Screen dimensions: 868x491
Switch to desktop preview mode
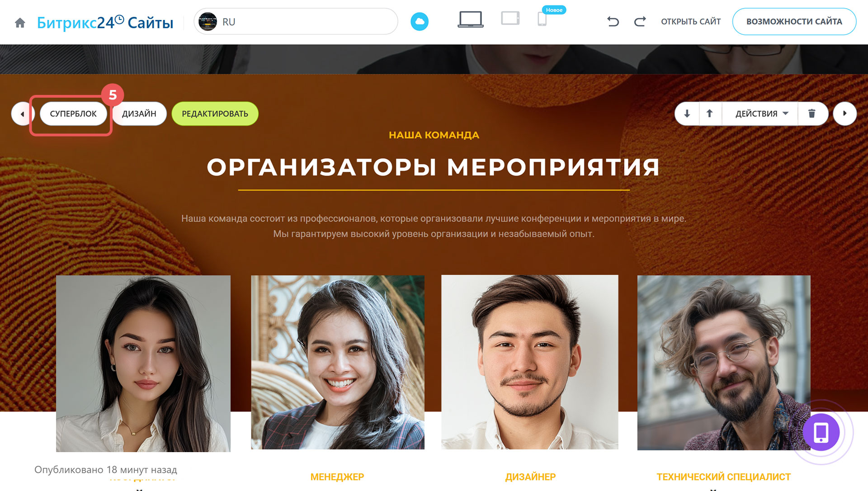coord(471,20)
